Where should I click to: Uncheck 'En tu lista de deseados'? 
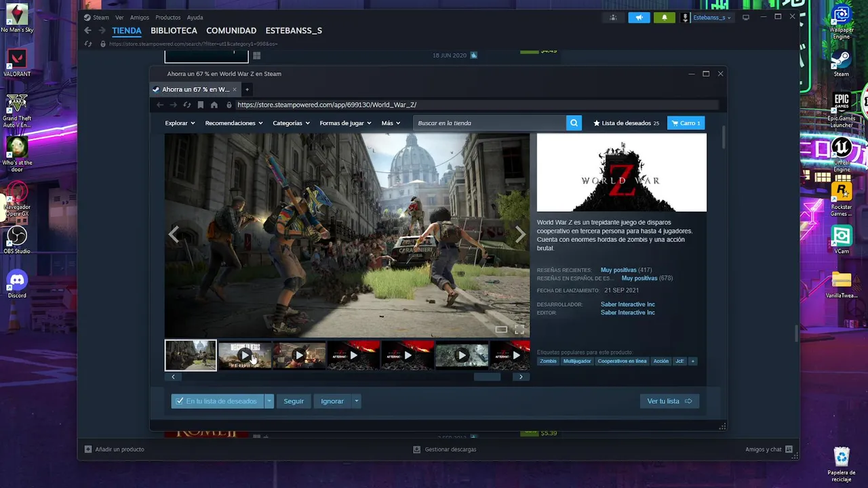[x=217, y=401]
